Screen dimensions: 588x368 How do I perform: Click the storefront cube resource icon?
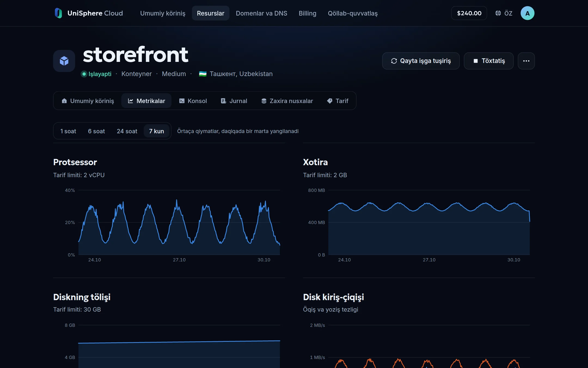(x=64, y=61)
